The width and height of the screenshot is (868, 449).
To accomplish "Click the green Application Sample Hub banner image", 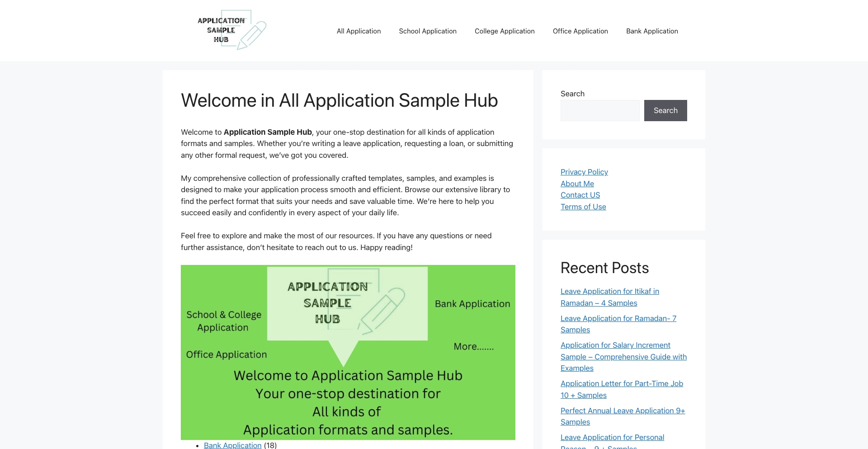I will pos(348,352).
